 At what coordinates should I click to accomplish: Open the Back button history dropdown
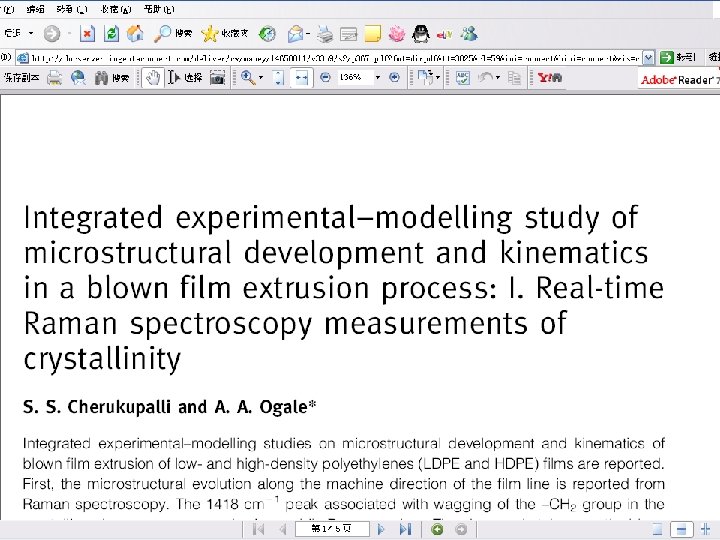pyautogui.click(x=31, y=34)
